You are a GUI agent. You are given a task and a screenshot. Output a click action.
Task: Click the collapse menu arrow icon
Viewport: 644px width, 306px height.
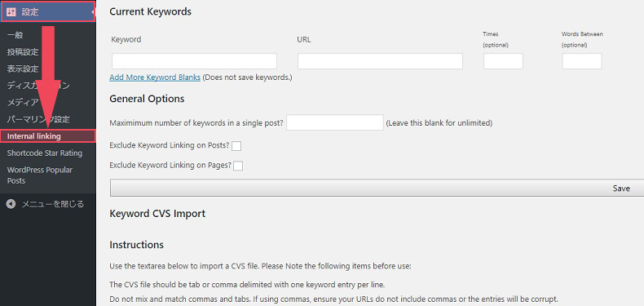click(x=11, y=204)
